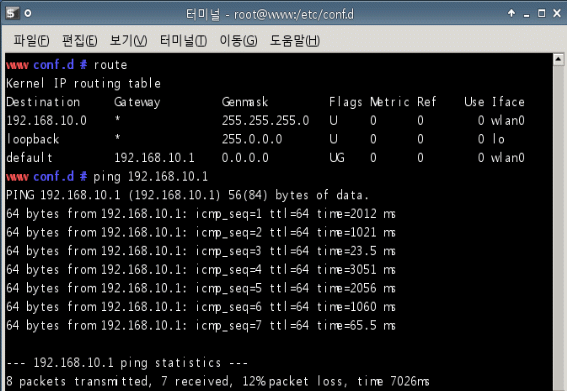Click the up-arrow shade window button

point(511,13)
